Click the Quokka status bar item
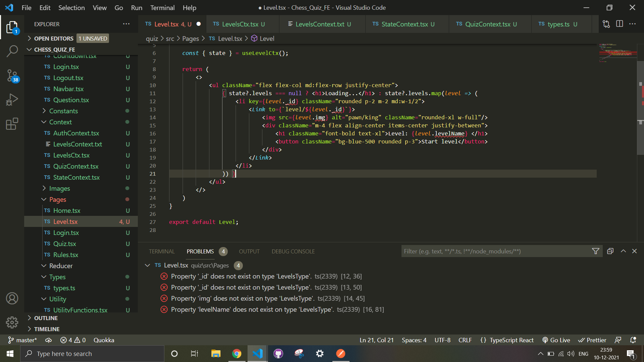 tap(104, 340)
